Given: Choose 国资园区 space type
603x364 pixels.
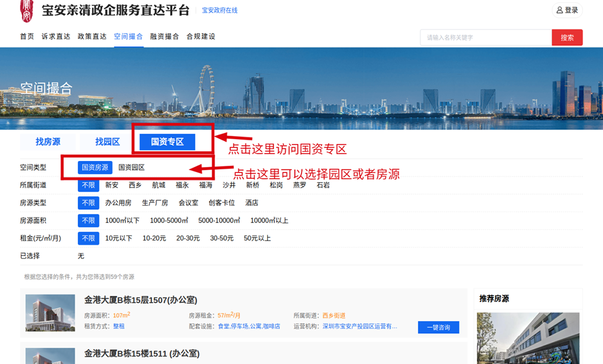Looking at the screenshot, I should (x=131, y=168).
